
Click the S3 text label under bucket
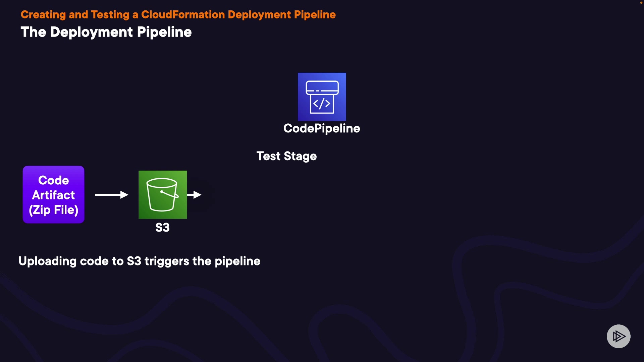coord(162,228)
